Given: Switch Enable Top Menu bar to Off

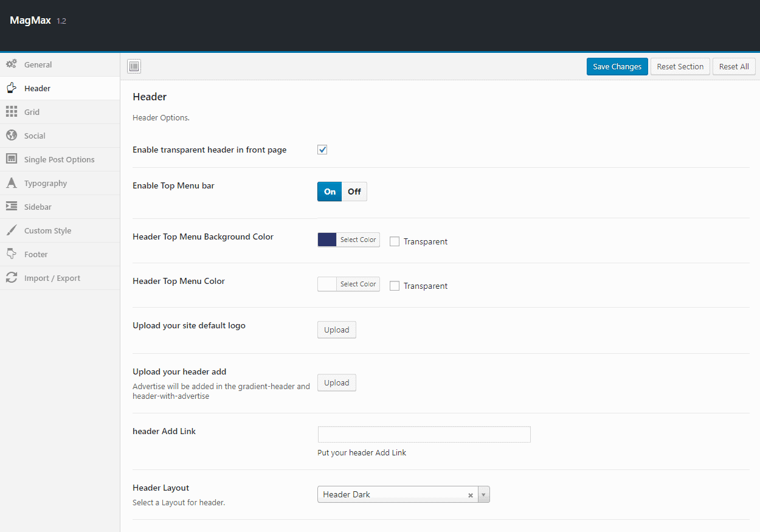Looking at the screenshot, I should click(354, 191).
